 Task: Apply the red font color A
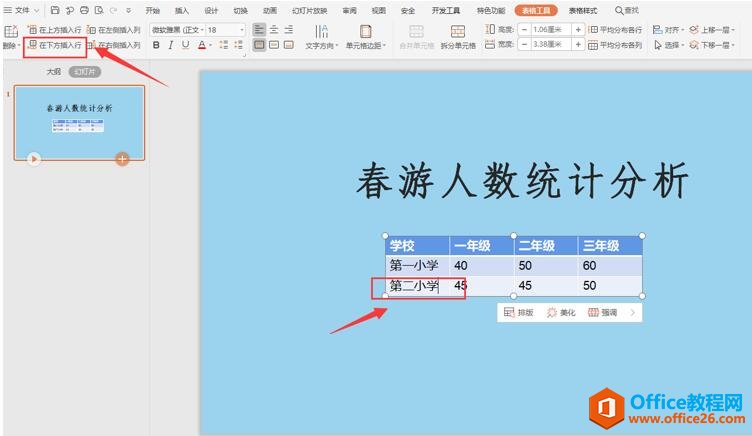[202, 45]
